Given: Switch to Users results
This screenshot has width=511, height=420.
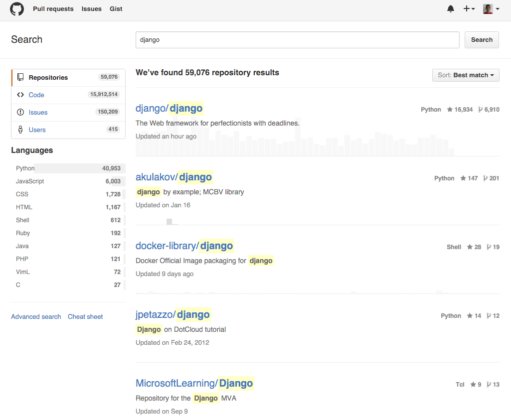Looking at the screenshot, I should pyautogui.click(x=68, y=130).
